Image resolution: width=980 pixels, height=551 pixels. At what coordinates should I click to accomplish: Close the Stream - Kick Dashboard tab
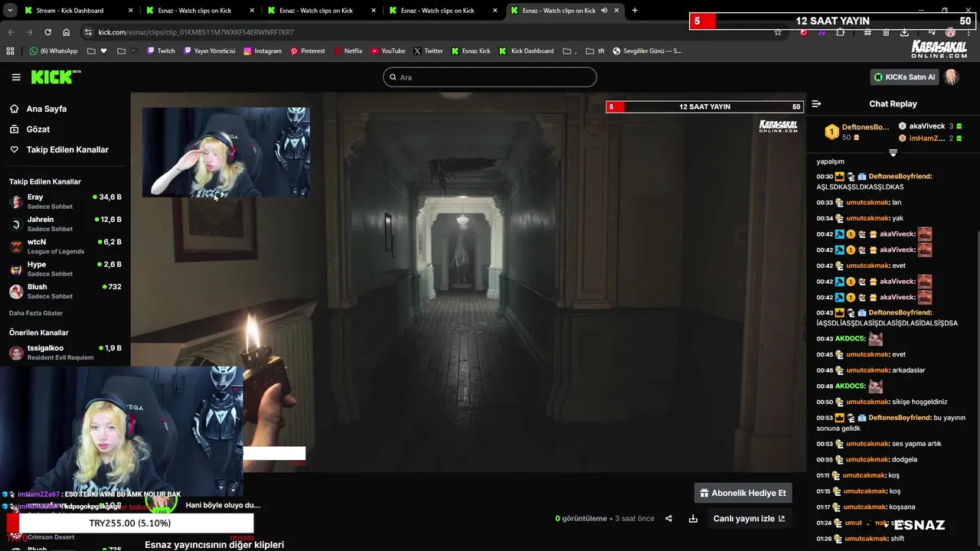[x=130, y=11]
